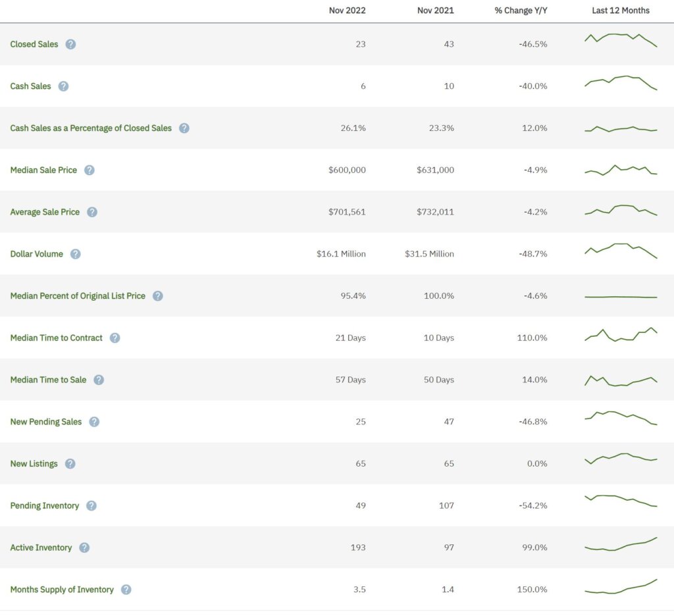Select the 99.0% change value

(x=534, y=548)
